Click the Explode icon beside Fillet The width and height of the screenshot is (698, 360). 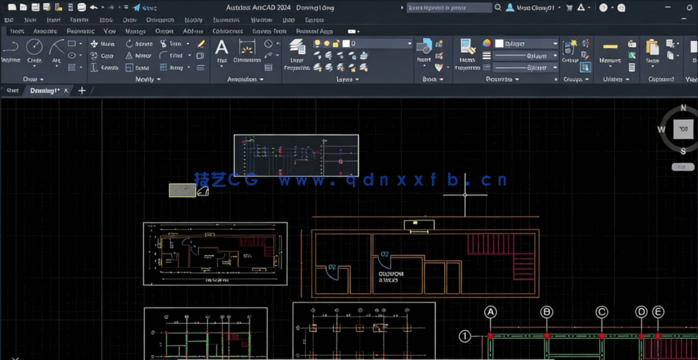point(200,56)
